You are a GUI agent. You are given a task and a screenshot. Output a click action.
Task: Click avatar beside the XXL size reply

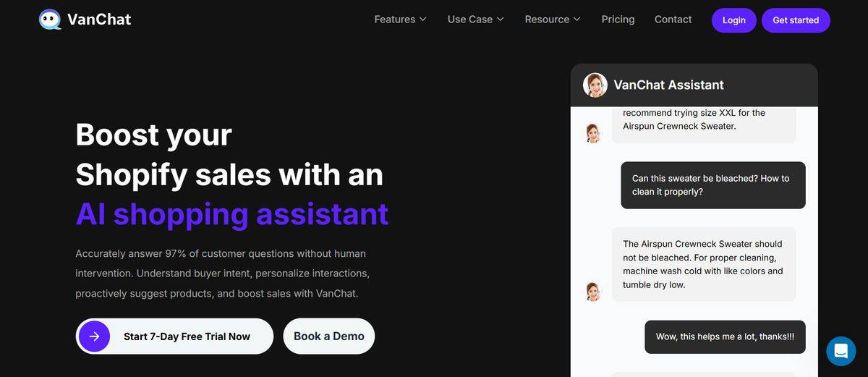coord(593,133)
